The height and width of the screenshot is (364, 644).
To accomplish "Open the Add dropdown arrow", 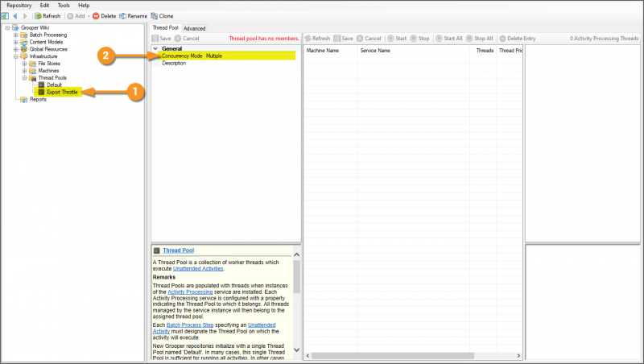I will click(x=89, y=16).
